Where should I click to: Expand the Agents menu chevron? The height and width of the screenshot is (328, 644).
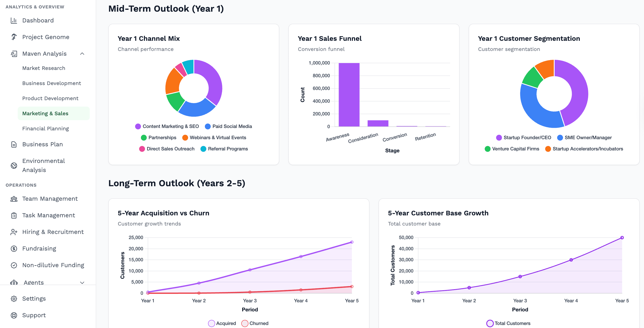click(82, 283)
